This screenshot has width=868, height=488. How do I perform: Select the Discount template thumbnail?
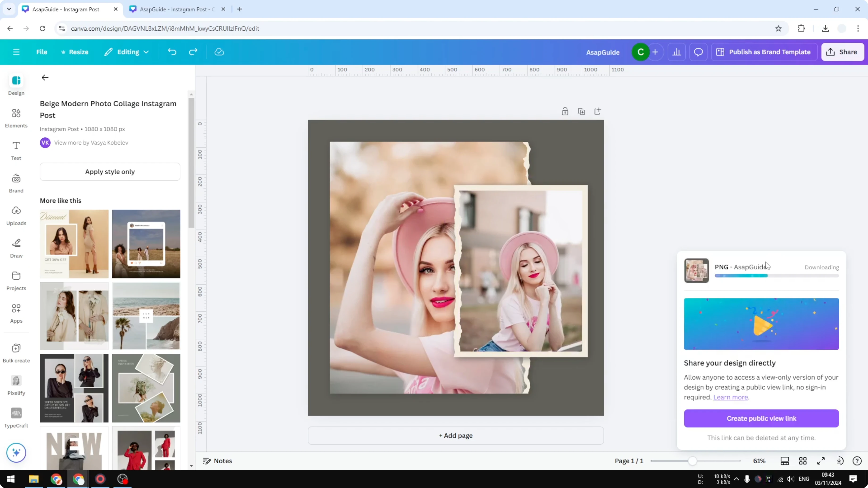[x=74, y=244]
